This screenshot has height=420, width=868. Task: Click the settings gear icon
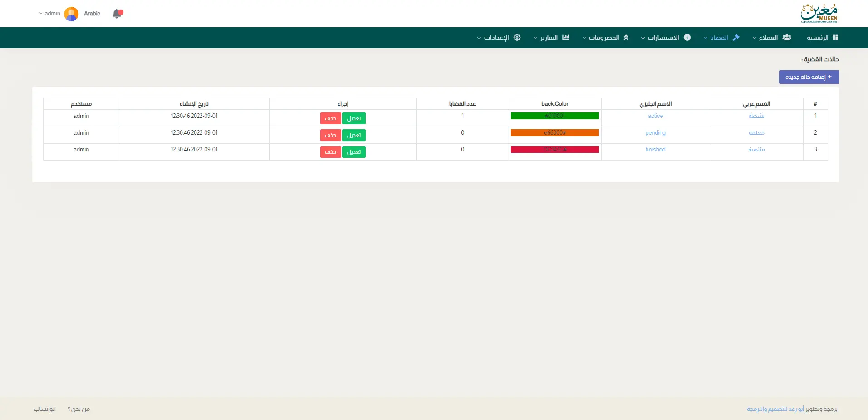[x=517, y=38]
